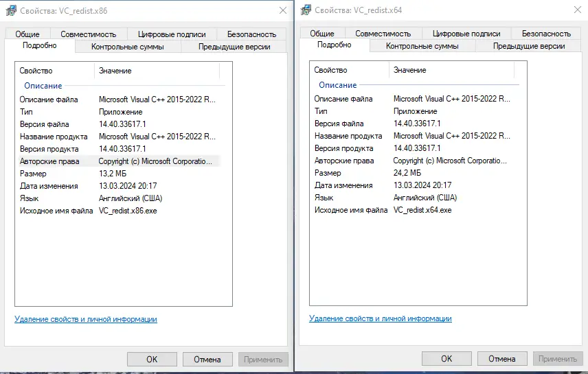Click the VC_redist.x64 title bar icon
This screenshot has width=588, height=374.
[304, 10]
